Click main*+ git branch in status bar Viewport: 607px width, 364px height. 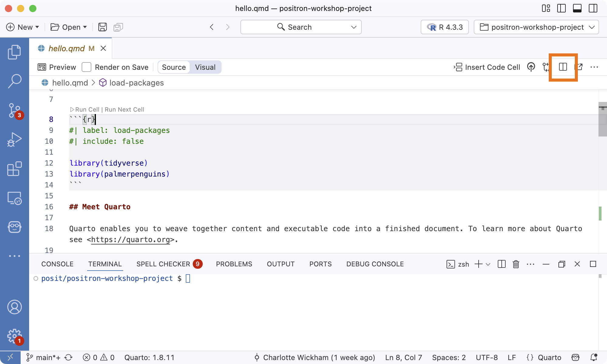43,358
